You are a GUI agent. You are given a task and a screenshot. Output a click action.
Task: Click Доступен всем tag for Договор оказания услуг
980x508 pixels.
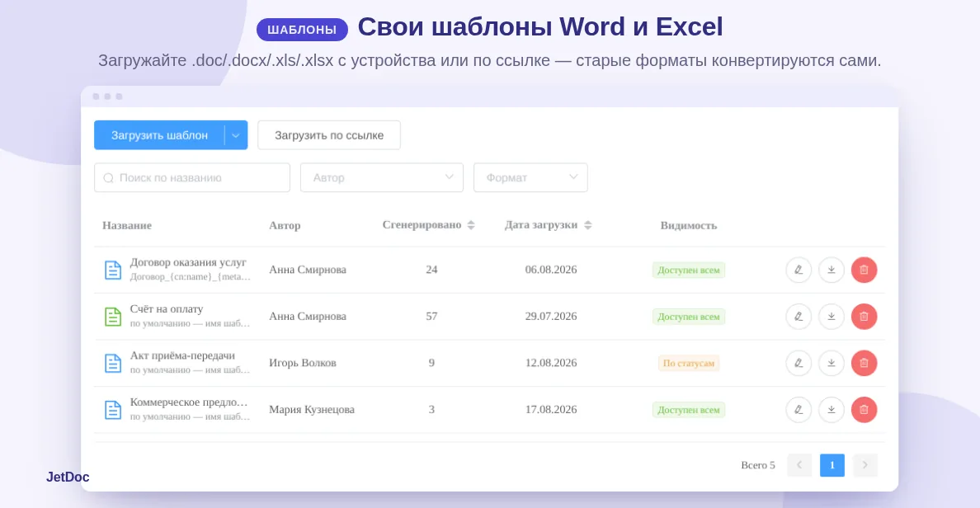(688, 270)
